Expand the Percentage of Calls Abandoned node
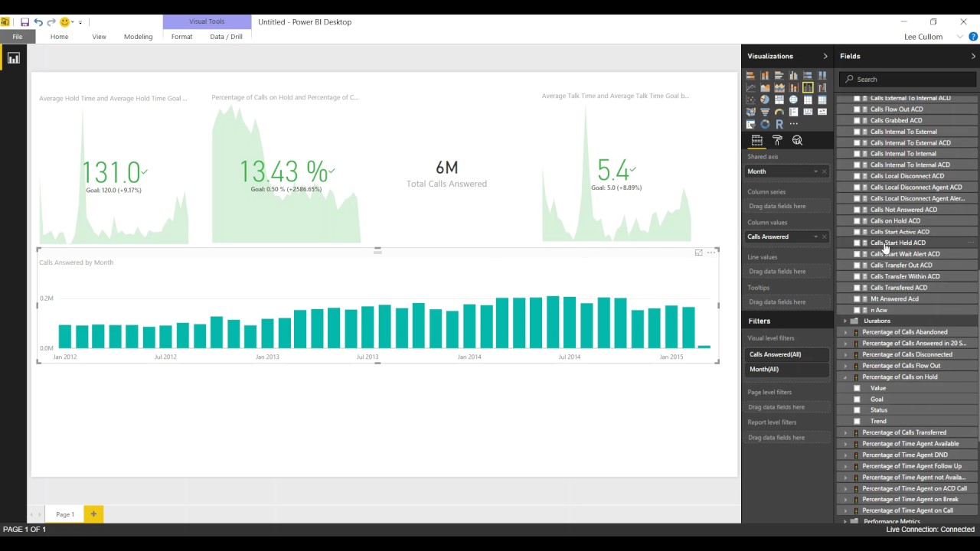The width and height of the screenshot is (980, 551). pos(845,332)
